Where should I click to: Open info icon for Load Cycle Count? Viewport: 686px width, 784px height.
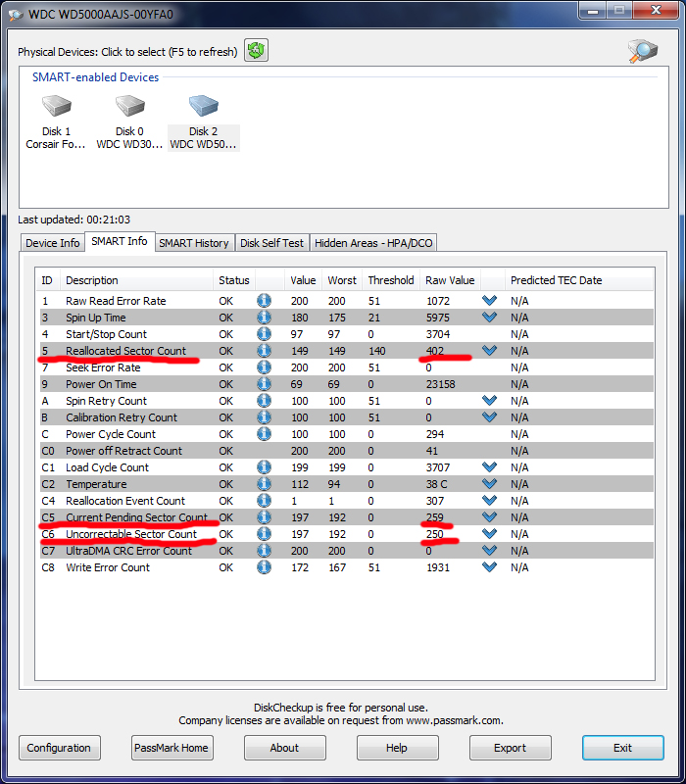tap(264, 467)
